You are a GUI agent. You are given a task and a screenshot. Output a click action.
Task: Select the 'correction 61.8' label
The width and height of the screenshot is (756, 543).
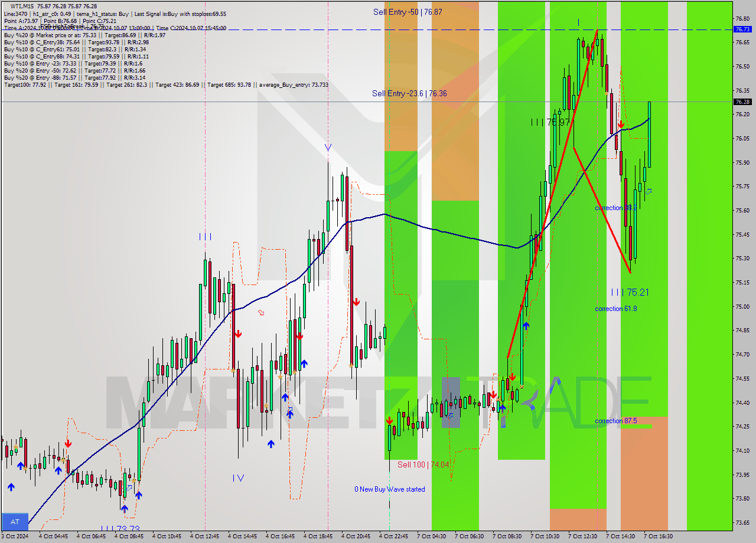pyautogui.click(x=616, y=309)
